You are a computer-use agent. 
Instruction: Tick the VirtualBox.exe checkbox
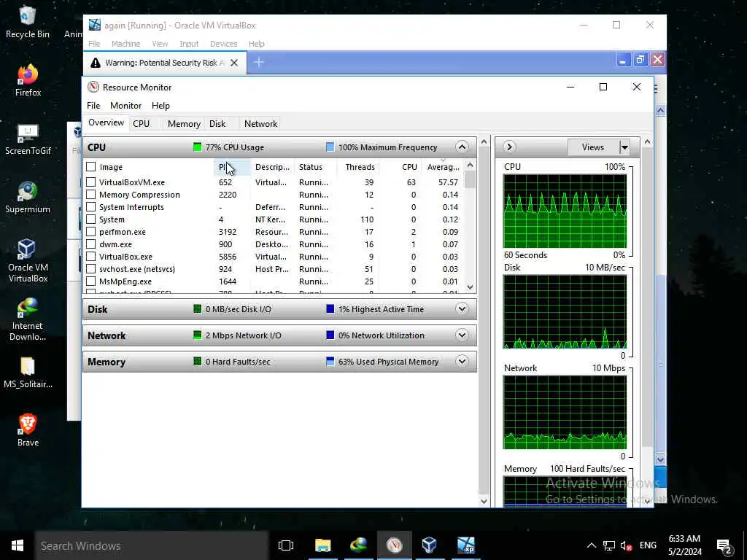point(91,256)
